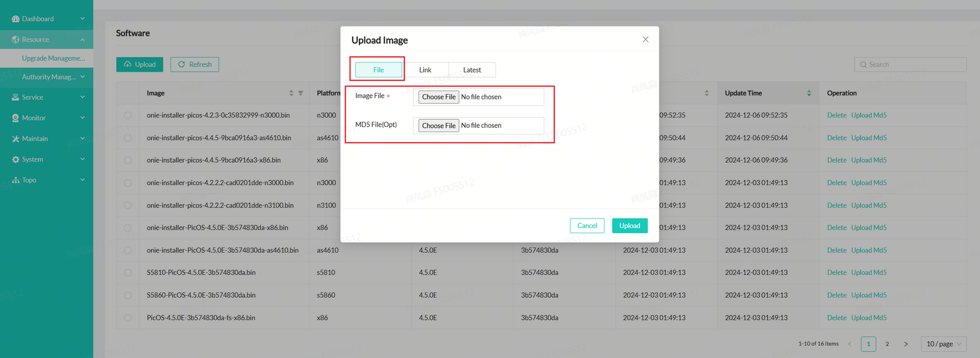The height and width of the screenshot is (358, 980).
Task: Expand the Dashboard menu chevron
Action: [x=83, y=19]
